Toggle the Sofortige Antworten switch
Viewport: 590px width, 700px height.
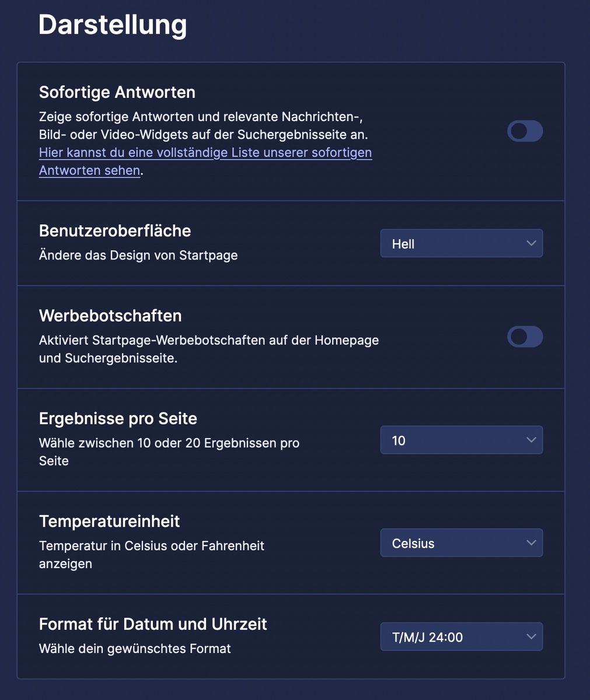pyautogui.click(x=525, y=131)
